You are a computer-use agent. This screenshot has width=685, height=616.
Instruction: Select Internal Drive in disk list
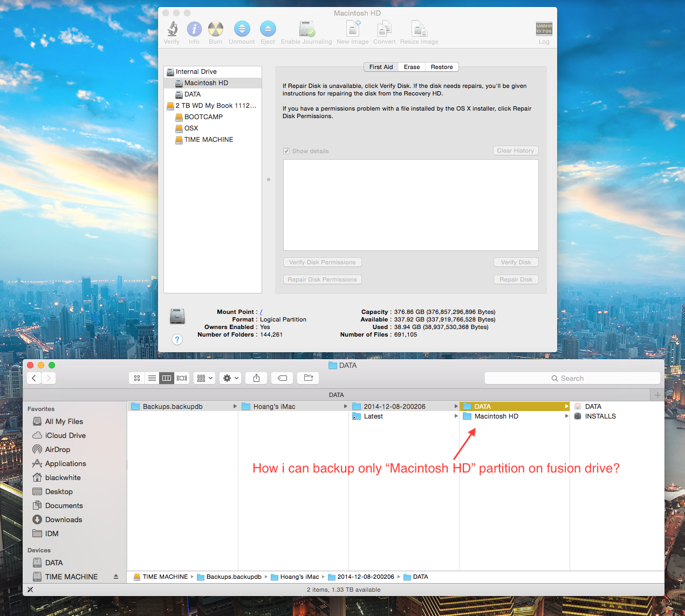(x=213, y=72)
